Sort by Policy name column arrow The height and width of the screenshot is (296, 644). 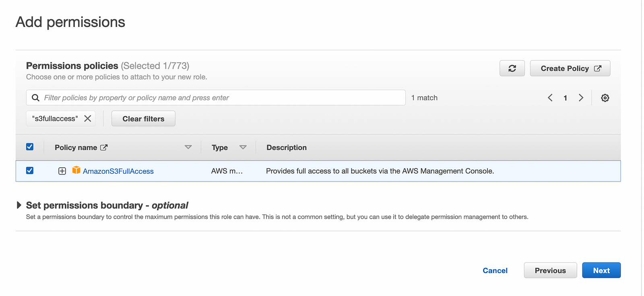188,147
